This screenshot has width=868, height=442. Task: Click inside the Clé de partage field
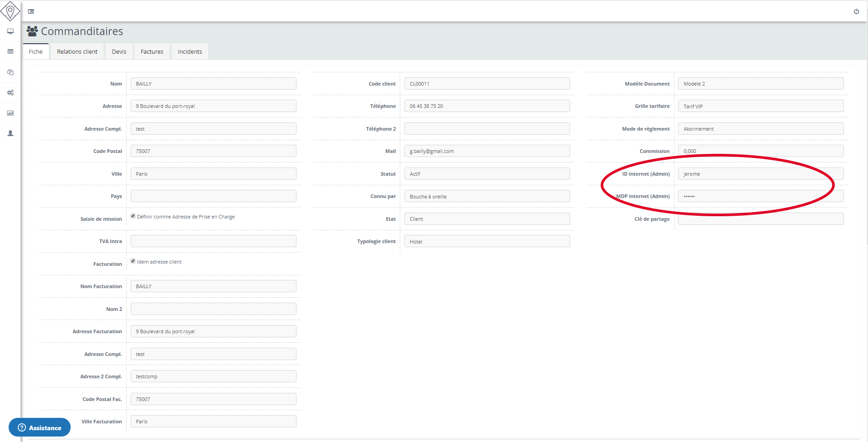760,218
